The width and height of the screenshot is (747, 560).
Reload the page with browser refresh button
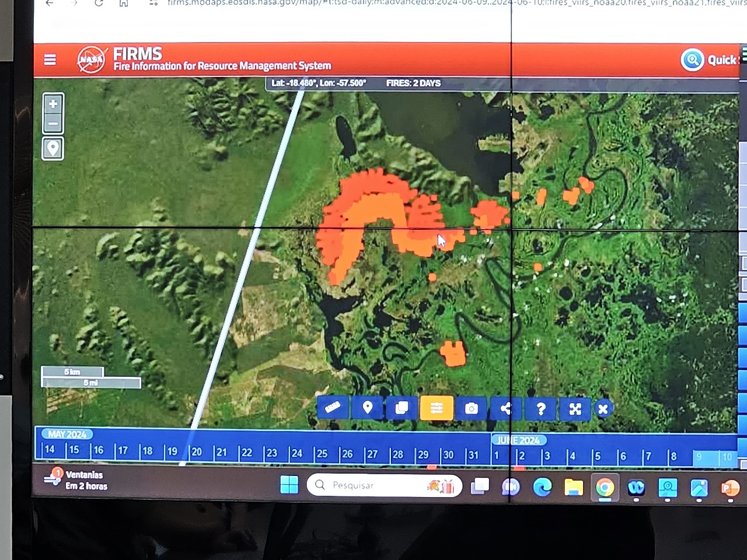click(99, 3)
